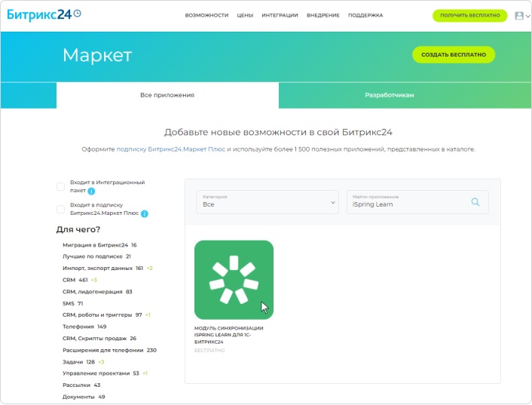532x405 pixels.
Task: Open the Возможности menu
Action: click(206, 15)
